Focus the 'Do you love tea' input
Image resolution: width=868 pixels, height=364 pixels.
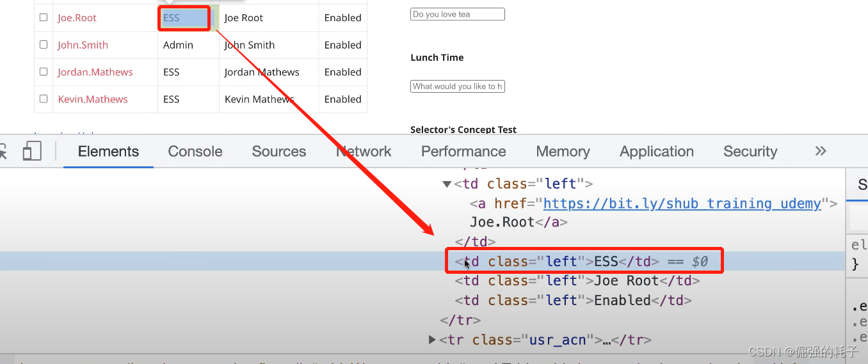[x=457, y=14]
